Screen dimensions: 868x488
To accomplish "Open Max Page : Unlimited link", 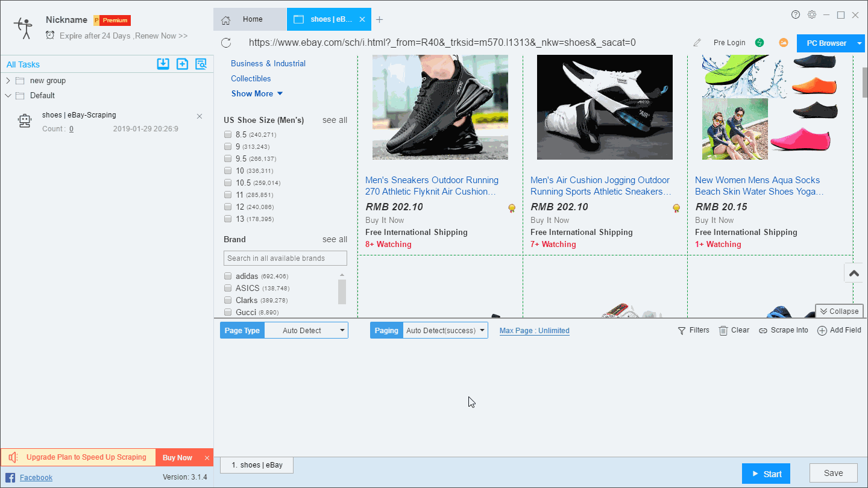I will point(535,331).
